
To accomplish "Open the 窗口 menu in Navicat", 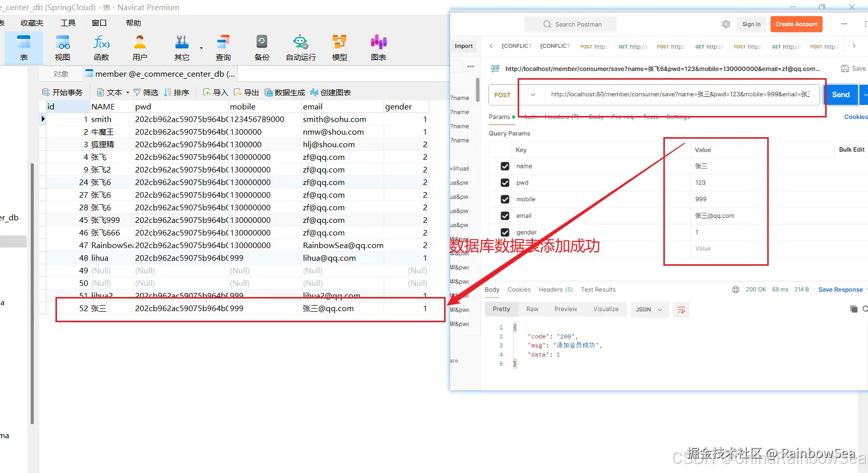I will [99, 23].
